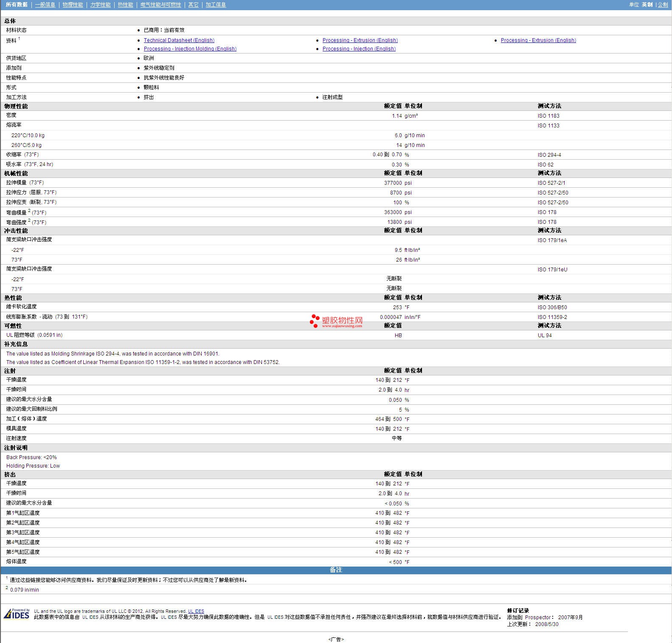Click the Processing - Injection (English) link
The image size is (672, 643).
pos(359,49)
